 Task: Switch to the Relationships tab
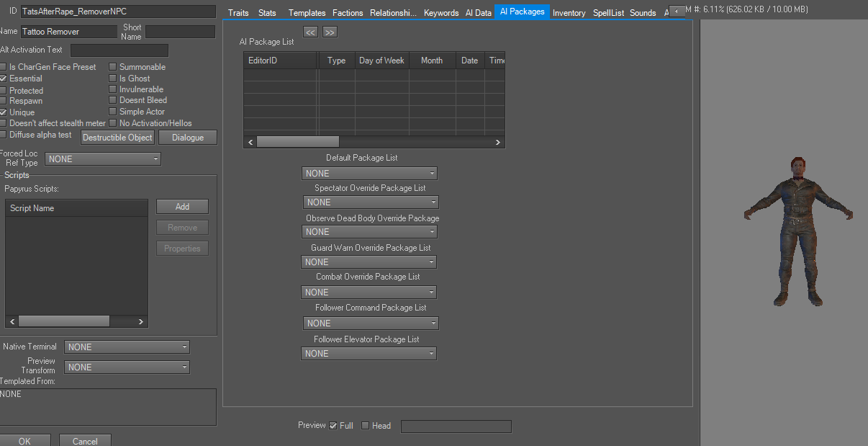click(x=393, y=13)
